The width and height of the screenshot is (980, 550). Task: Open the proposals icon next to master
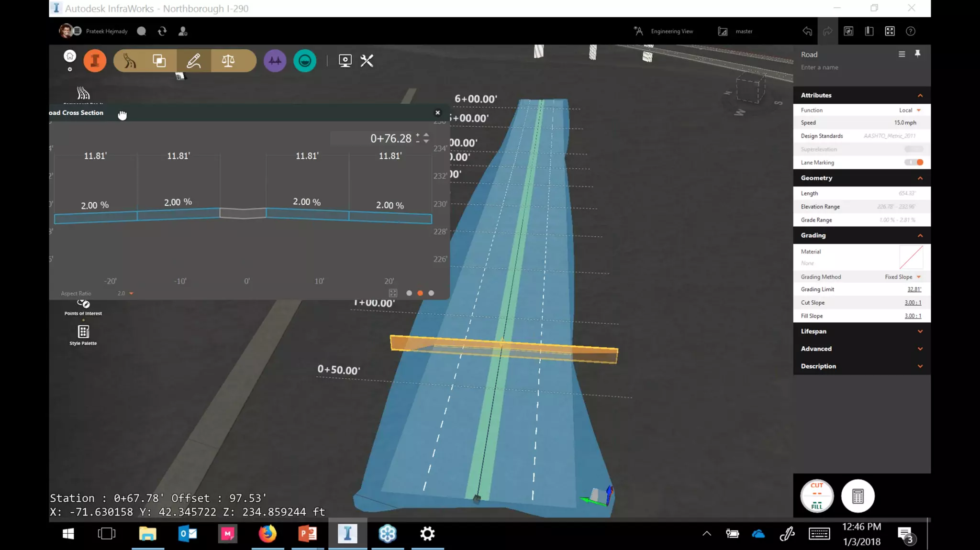[x=723, y=31]
